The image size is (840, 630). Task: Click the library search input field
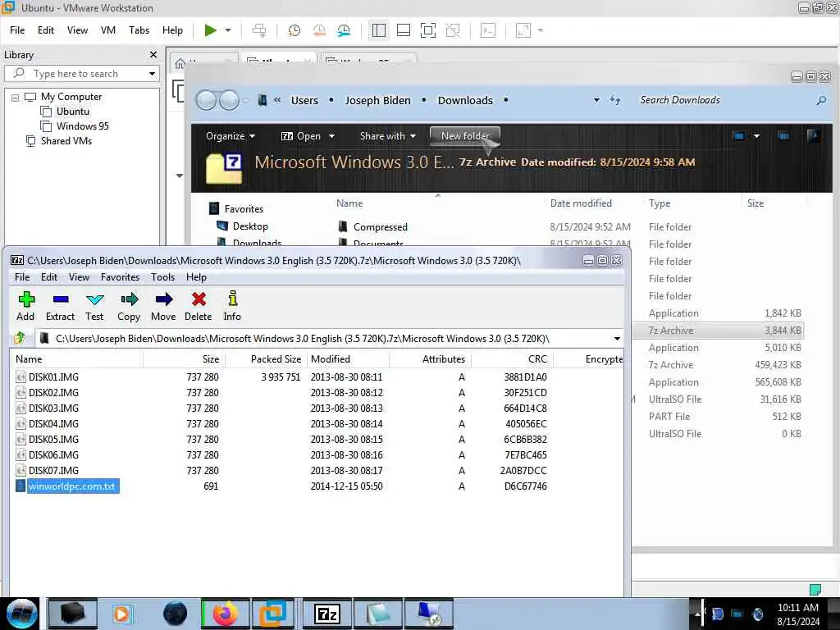[x=81, y=74]
